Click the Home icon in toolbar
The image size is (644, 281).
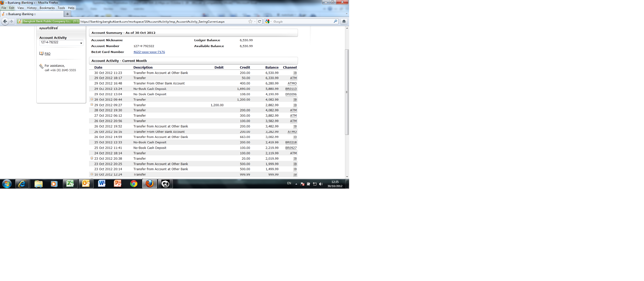[x=344, y=21]
